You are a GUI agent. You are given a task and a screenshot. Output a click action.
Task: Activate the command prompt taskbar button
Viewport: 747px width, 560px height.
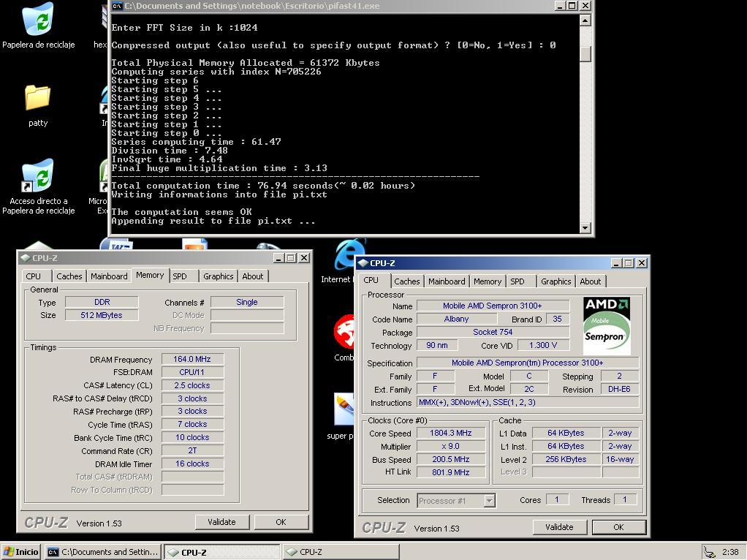tap(103, 552)
